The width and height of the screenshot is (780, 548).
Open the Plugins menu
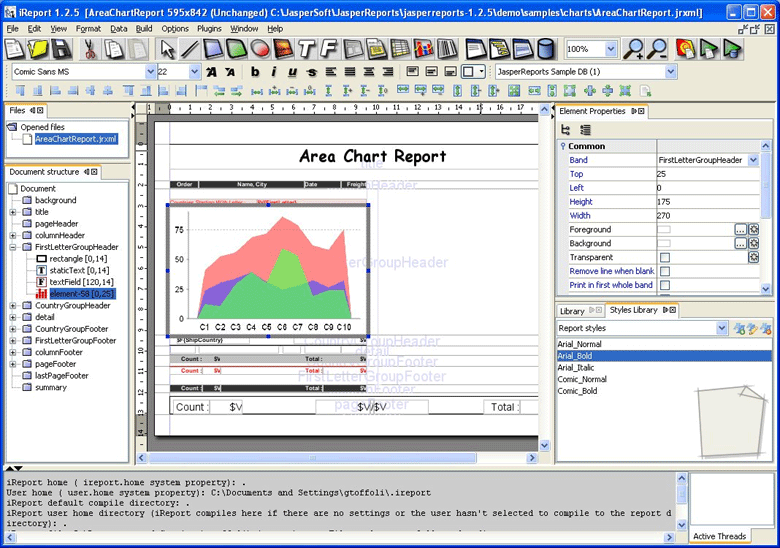click(209, 29)
